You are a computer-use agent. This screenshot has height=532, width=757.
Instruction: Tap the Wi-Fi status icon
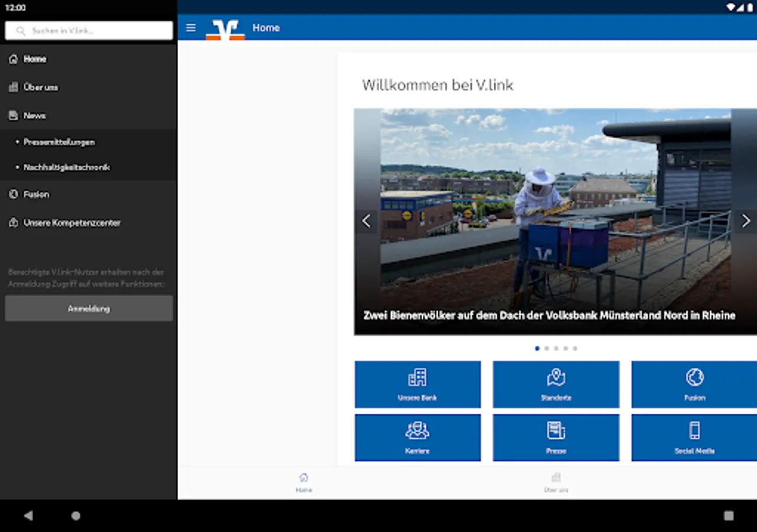(730, 8)
